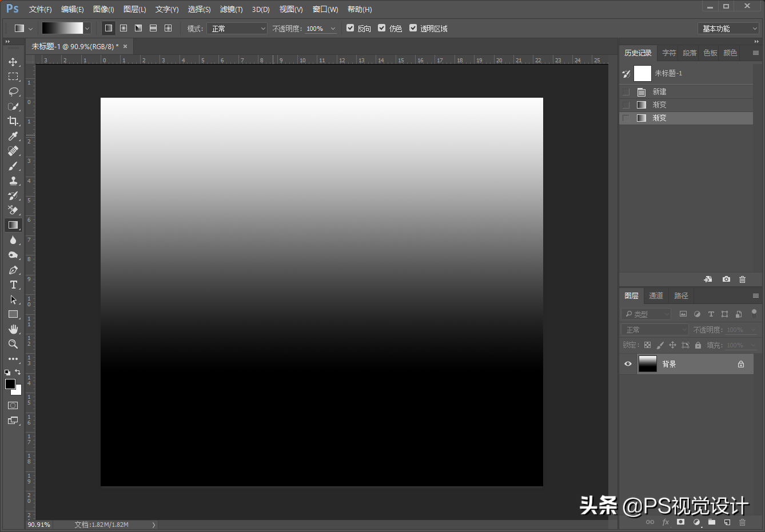Toggle the 透明区域 (Transparency) checkbox
Viewport: 765px width, 532px height.
point(413,27)
